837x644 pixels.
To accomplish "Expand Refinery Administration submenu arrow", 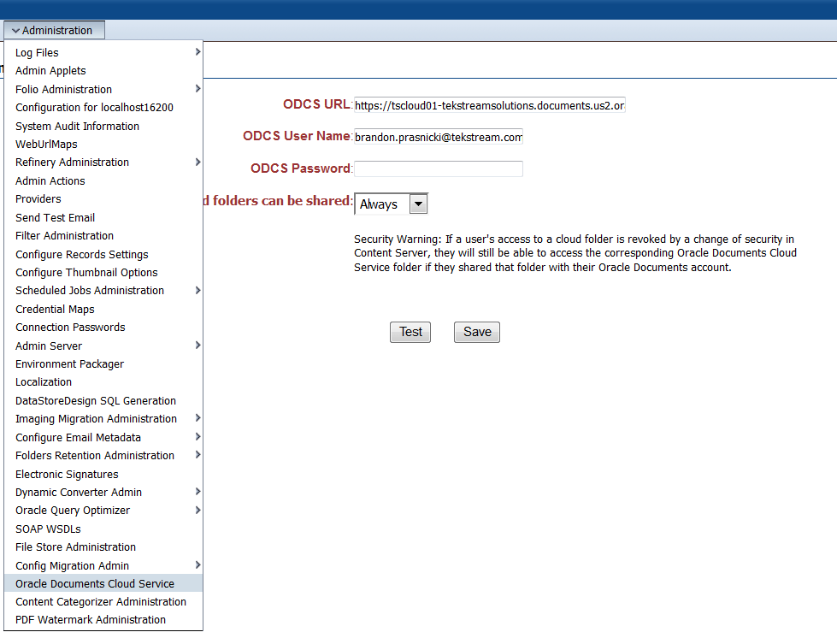I will tap(197, 162).
